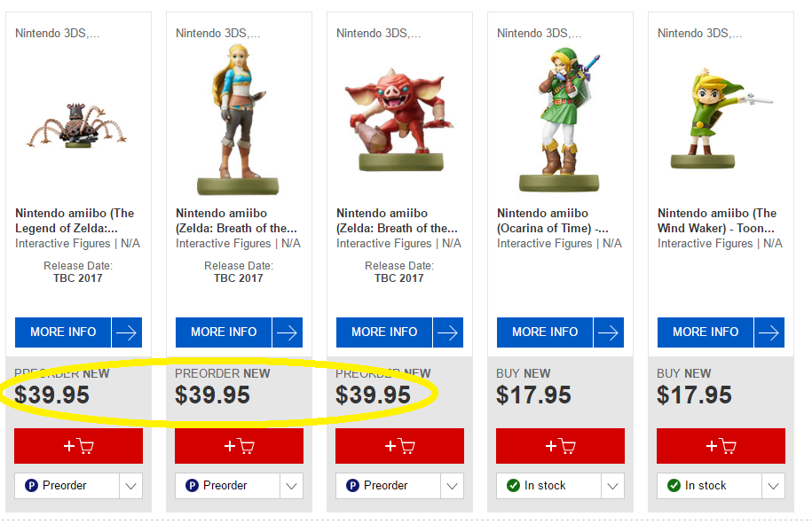Add the Bokoblin amiibo to cart
The width and height of the screenshot is (812, 524).
(399, 446)
